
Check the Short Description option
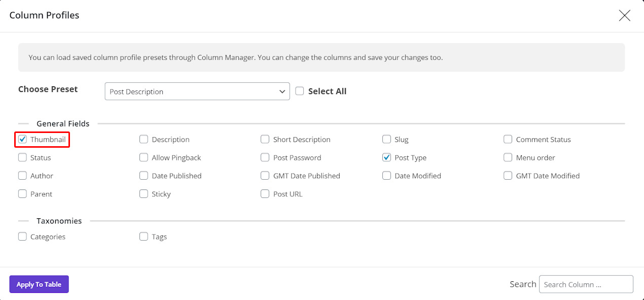point(265,139)
